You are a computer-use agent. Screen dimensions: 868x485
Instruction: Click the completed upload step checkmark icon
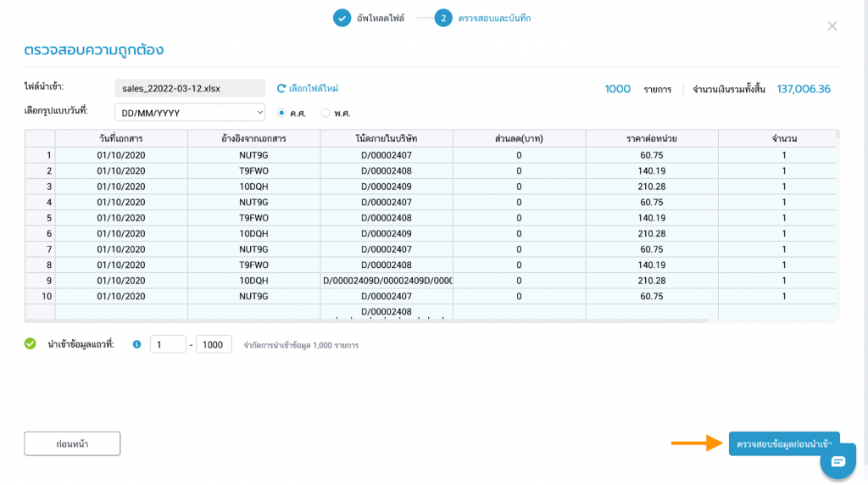(342, 18)
